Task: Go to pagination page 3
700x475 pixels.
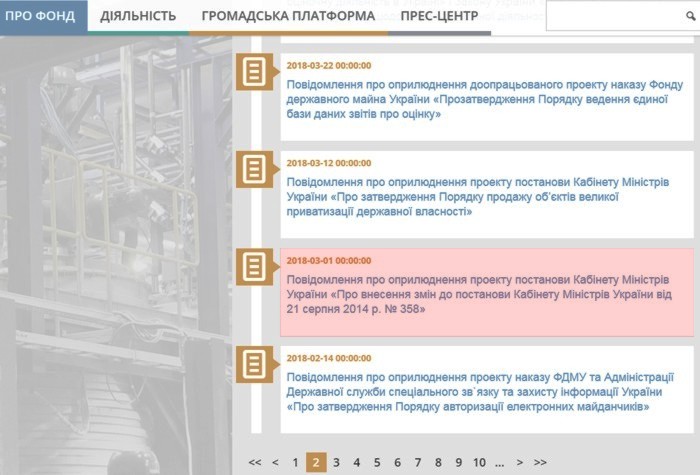Action: (336, 462)
